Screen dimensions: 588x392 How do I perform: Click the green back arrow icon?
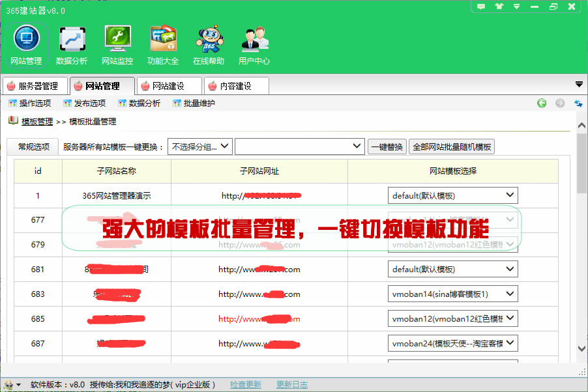[x=542, y=103]
